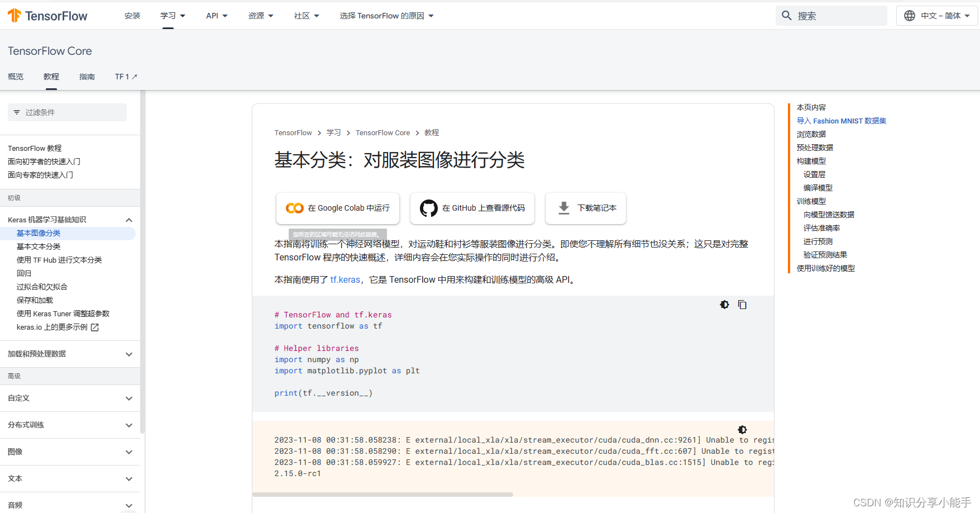Switch to the 指南 tab
980x513 pixels.
(x=87, y=77)
